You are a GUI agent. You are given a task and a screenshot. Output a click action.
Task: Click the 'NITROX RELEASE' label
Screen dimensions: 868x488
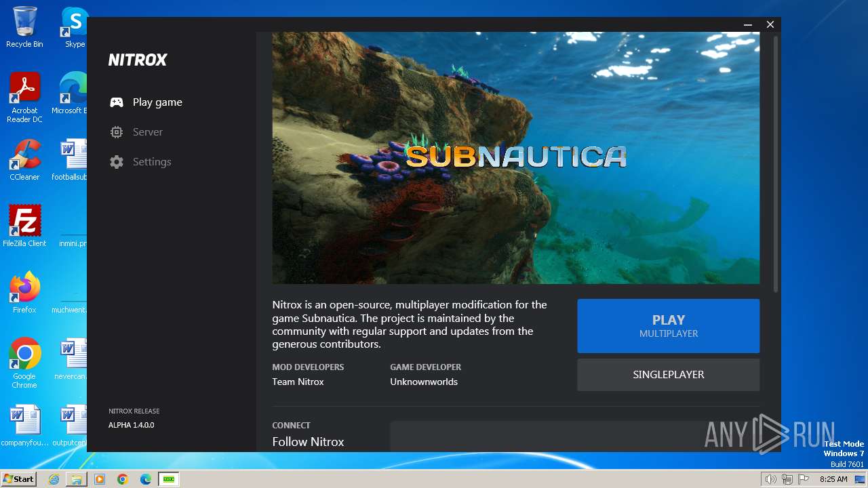click(134, 411)
